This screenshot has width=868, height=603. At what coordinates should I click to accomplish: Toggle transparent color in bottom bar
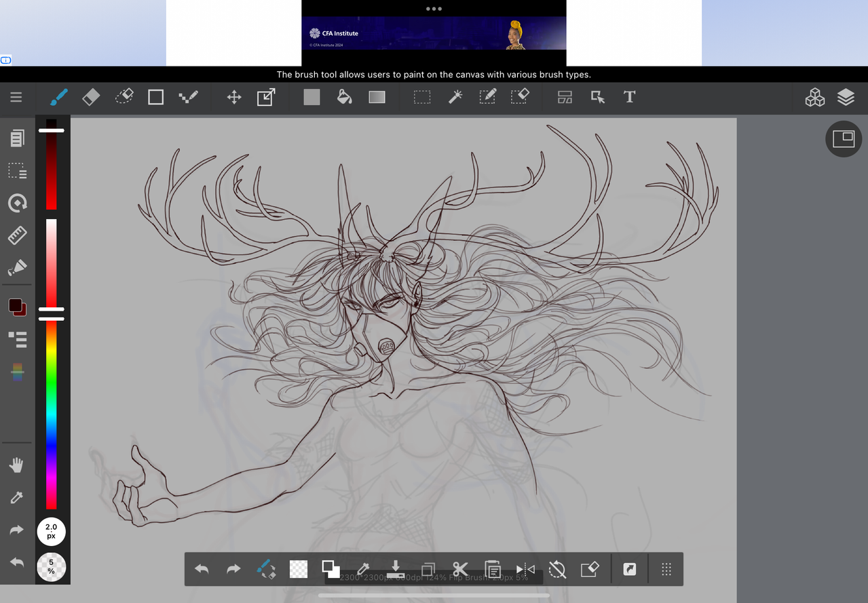299,569
